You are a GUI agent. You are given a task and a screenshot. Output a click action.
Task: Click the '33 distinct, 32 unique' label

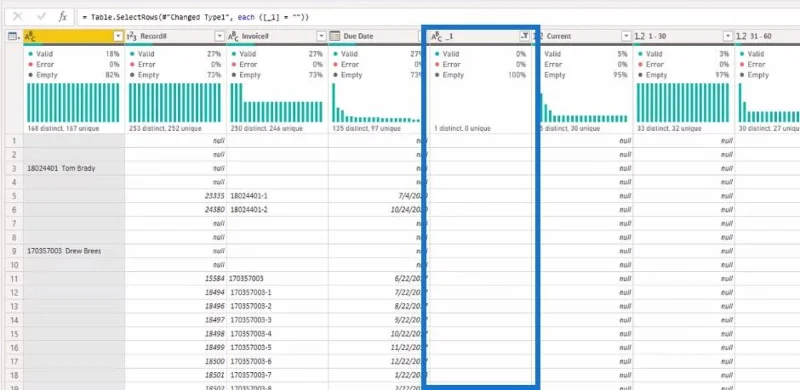click(x=670, y=129)
